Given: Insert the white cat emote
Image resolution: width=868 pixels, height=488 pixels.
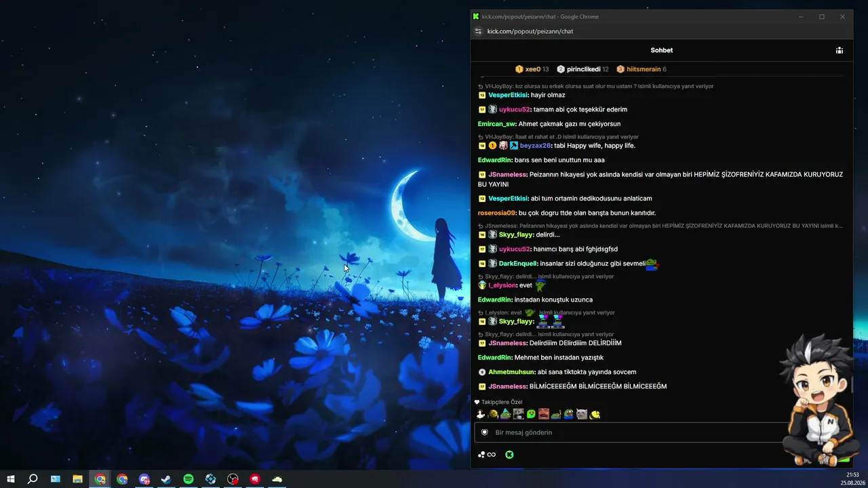Looking at the screenshot, I should pos(582,414).
